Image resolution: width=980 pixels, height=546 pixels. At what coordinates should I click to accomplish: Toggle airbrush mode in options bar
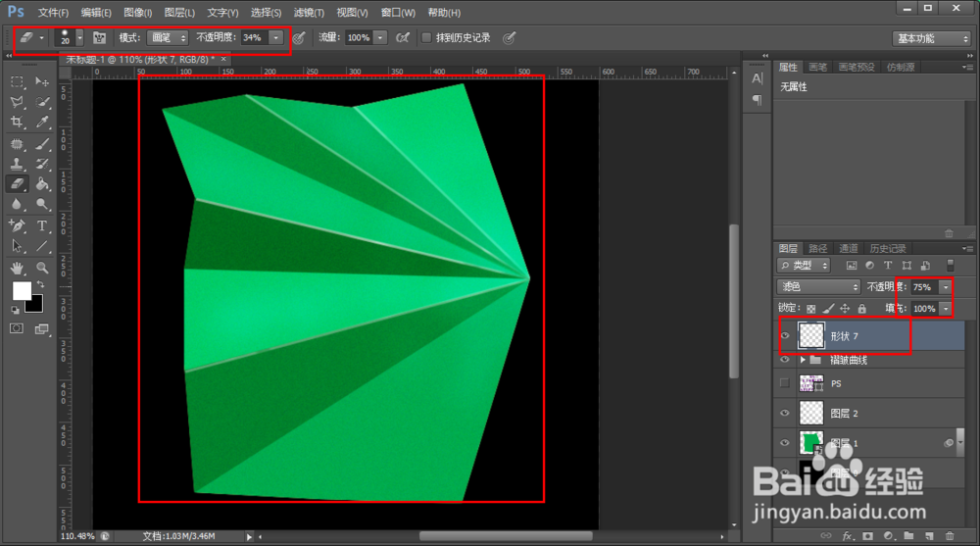click(403, 37)
